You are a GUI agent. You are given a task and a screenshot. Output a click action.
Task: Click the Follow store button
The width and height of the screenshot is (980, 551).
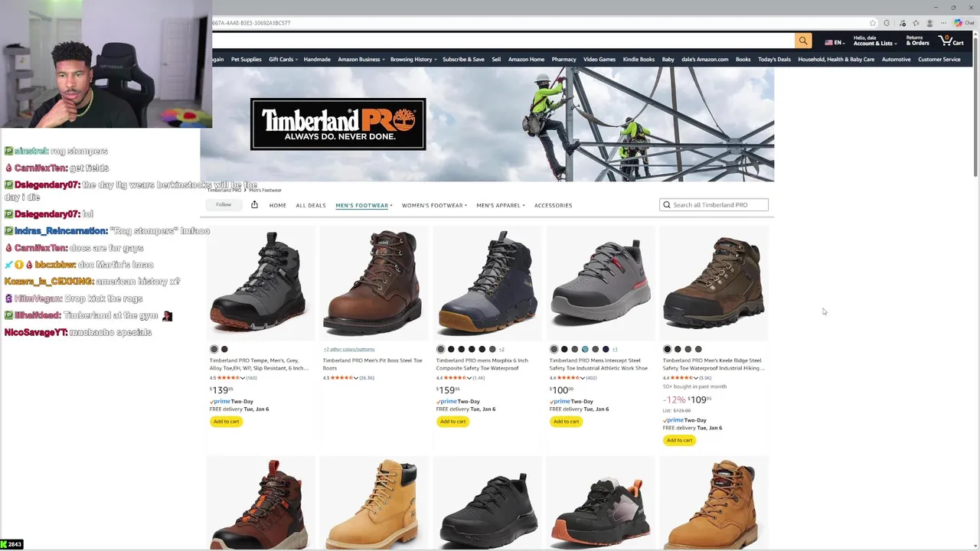[224, 204]
